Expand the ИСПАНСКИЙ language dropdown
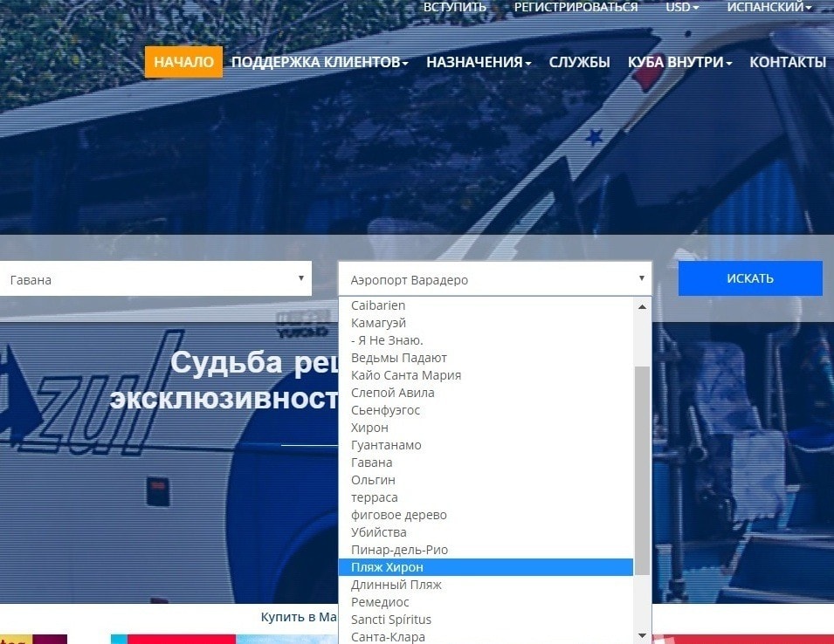This screenshot has width=834, height=644. [769, 7]
